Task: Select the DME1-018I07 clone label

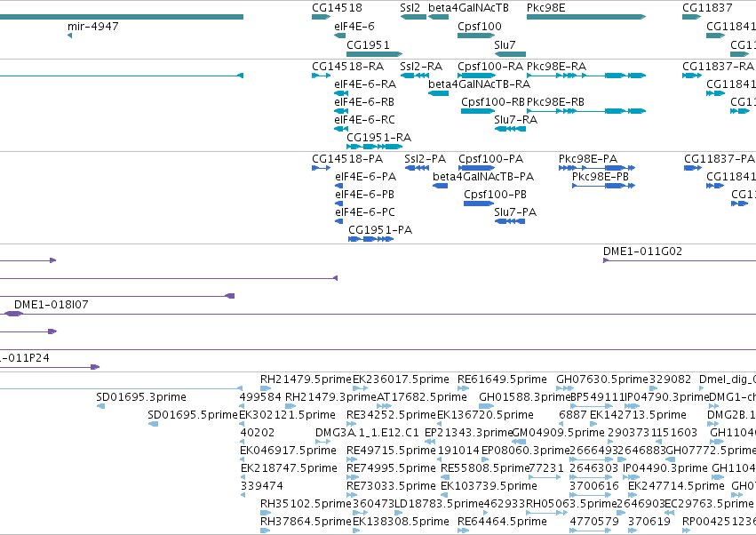Action: (x=52, y=305)
